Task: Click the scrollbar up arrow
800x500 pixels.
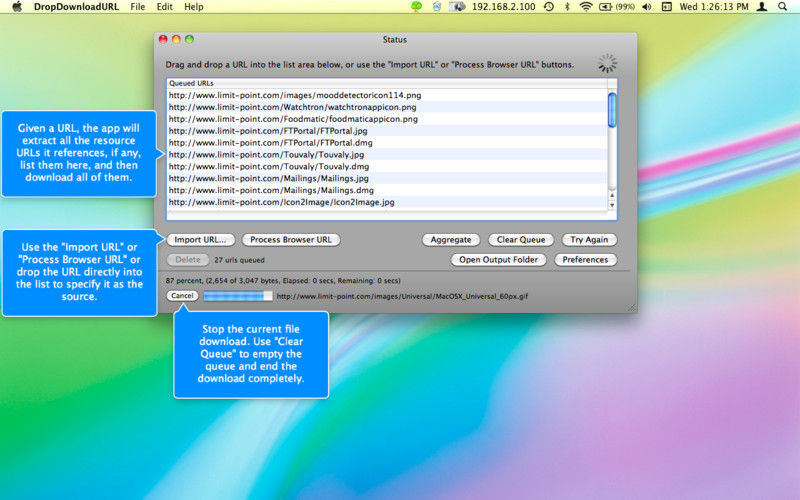Action: click(612, 195)
